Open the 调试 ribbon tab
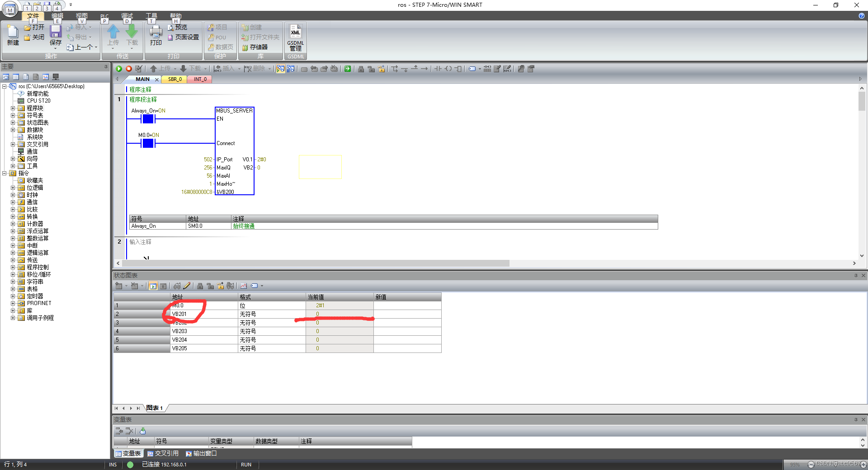Image resolution: width=868 pixels, height=470 pixels. point(127,16)
